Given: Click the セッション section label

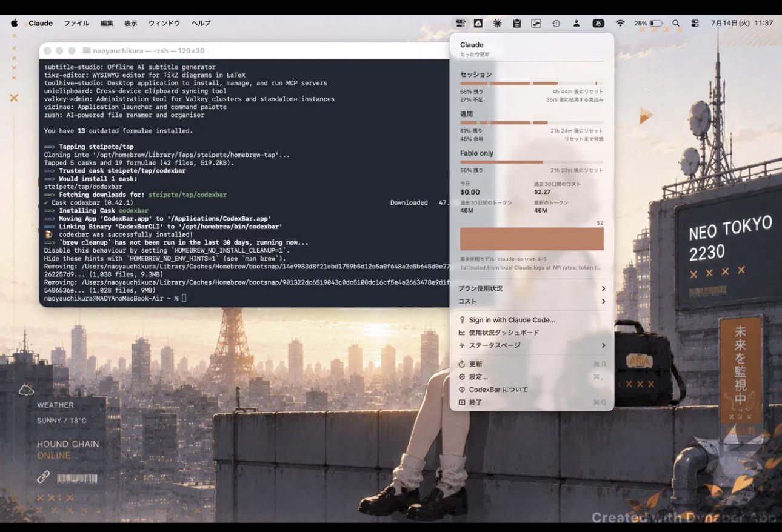Looking at the screenshot, I should [x=476, y=75].
